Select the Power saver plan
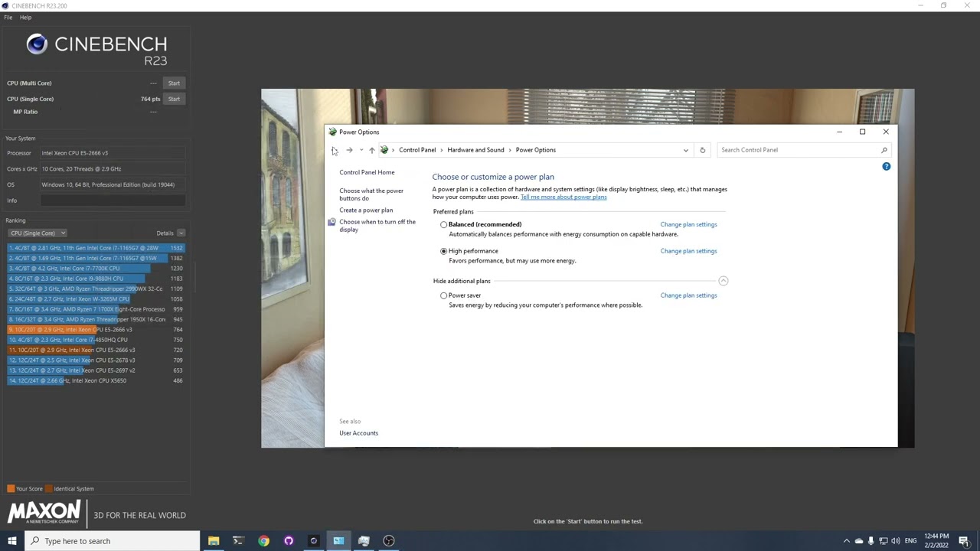The width and height of the screenshot is (980, 551). click(x=443, y=295)
